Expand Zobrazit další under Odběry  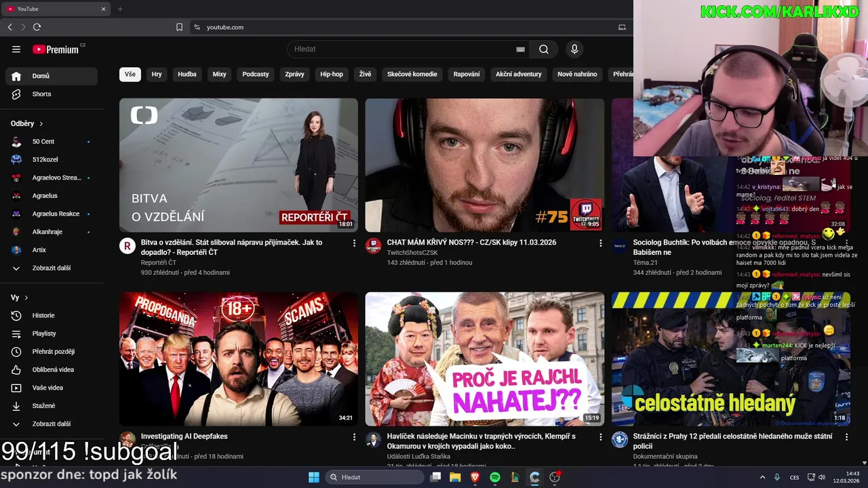click(52, 268)
